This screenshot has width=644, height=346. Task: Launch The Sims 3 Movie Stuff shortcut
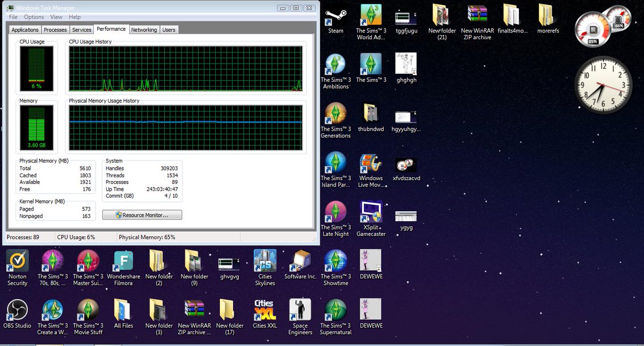point(88,317)
